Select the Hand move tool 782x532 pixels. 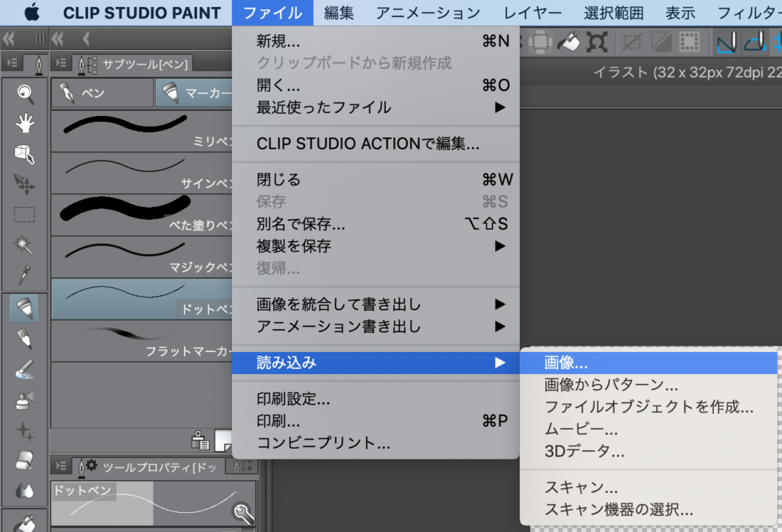pos(25,123)
